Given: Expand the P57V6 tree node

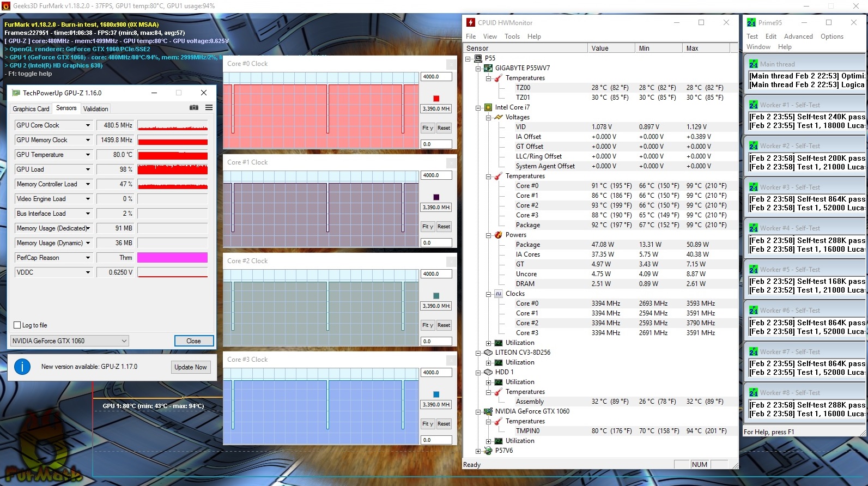Looking at the screenshot, I should click(478, 451).
